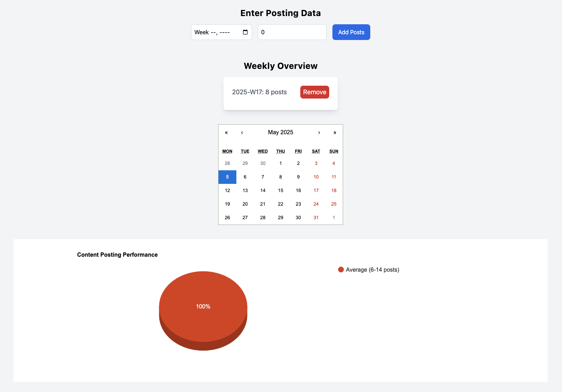Advance calendar to next month

click(x=319, y=132)
